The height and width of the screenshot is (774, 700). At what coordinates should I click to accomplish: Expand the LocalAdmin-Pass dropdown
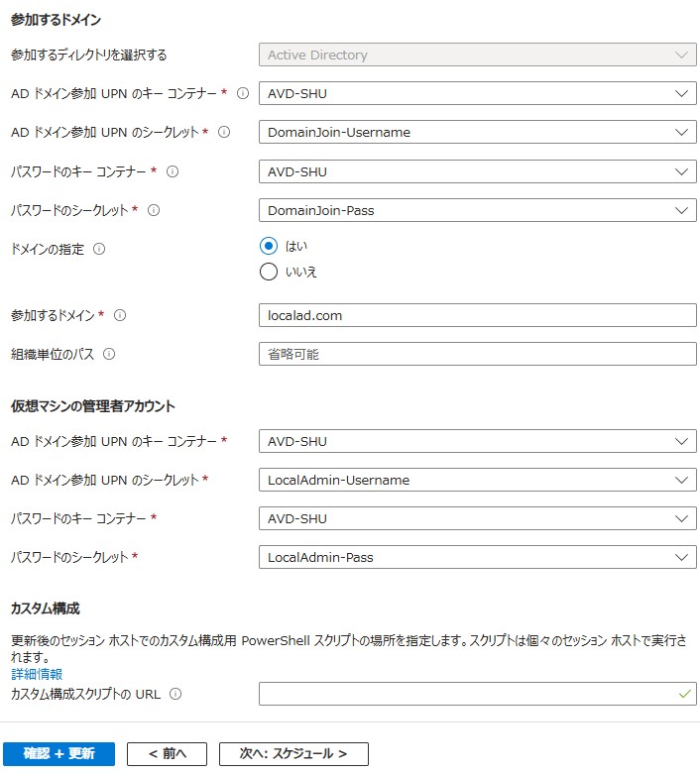(x=477, y=557)
